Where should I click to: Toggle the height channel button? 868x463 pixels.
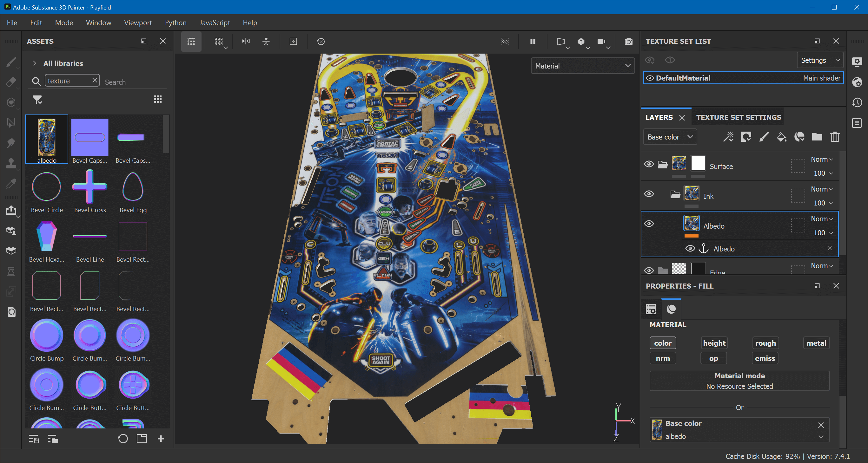point(714,343)
